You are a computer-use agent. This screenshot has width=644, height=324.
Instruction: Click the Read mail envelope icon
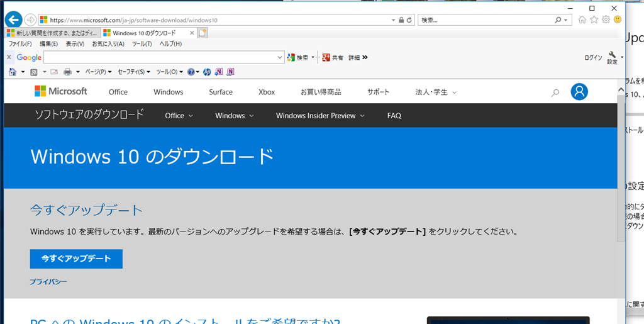pos(54,72)
